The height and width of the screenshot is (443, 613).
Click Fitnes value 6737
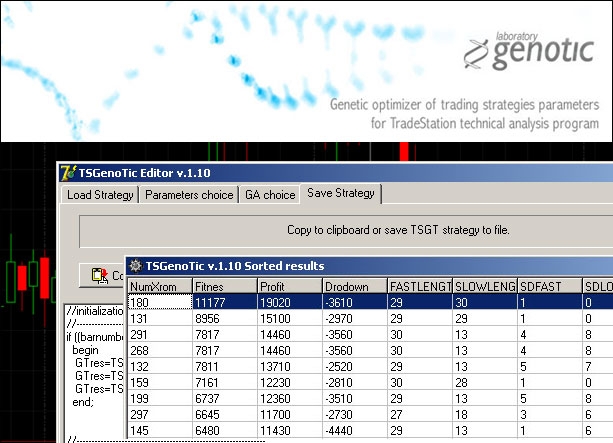(207, 399)
